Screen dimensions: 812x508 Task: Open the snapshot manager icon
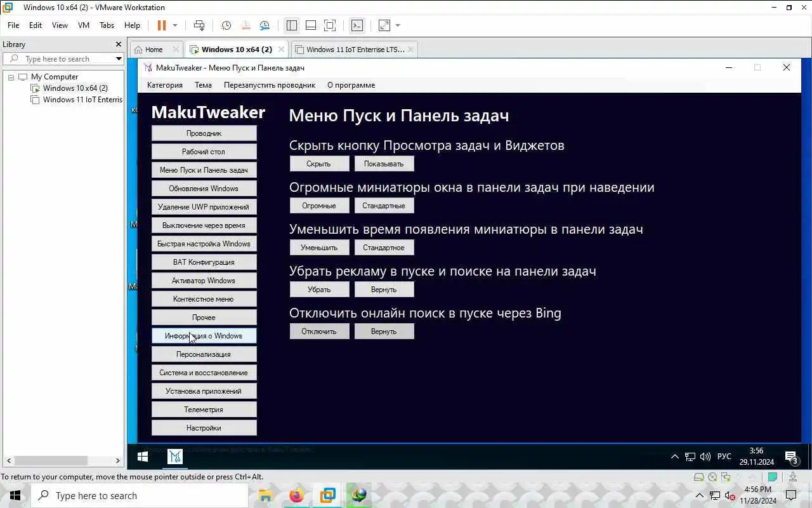pos(265,25)
